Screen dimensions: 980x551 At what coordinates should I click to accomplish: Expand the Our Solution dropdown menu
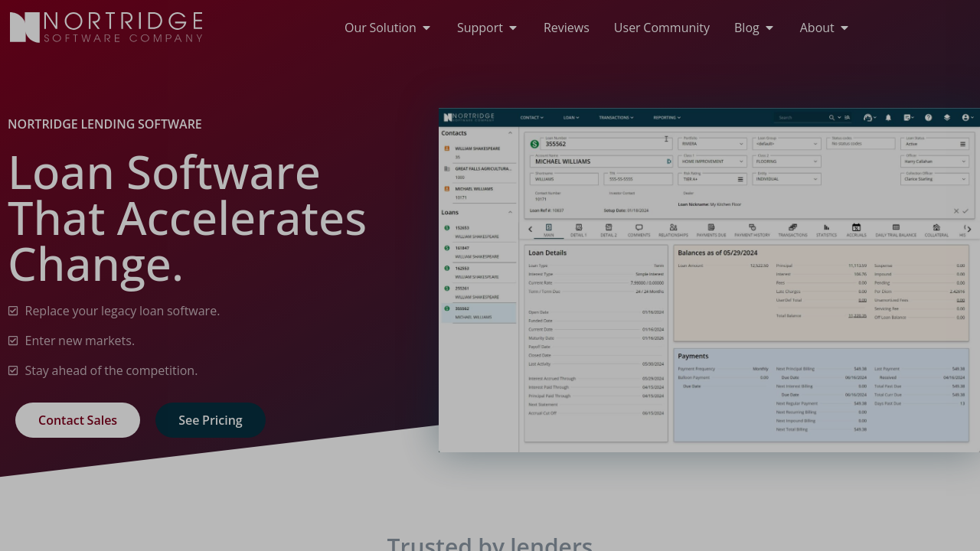pos(387,28)
